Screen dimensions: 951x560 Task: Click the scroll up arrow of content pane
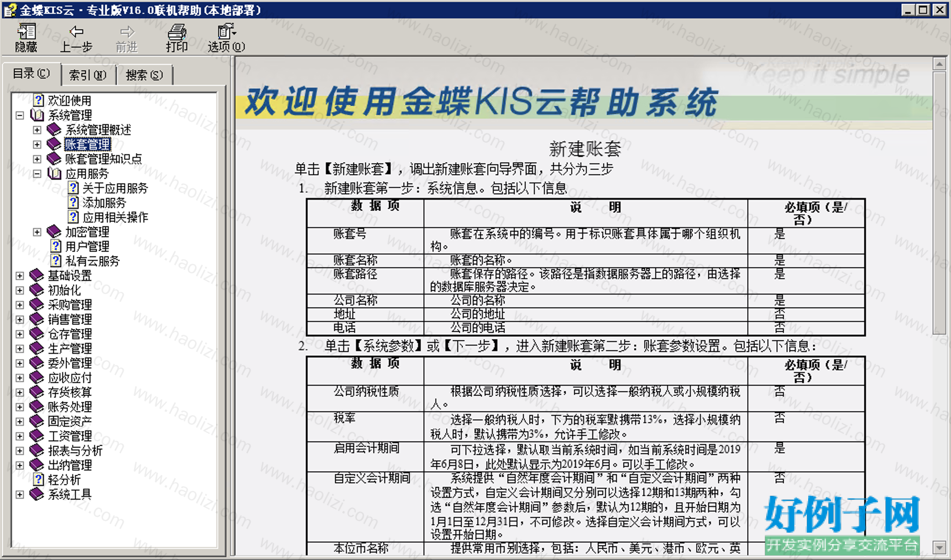coord(939,64)
